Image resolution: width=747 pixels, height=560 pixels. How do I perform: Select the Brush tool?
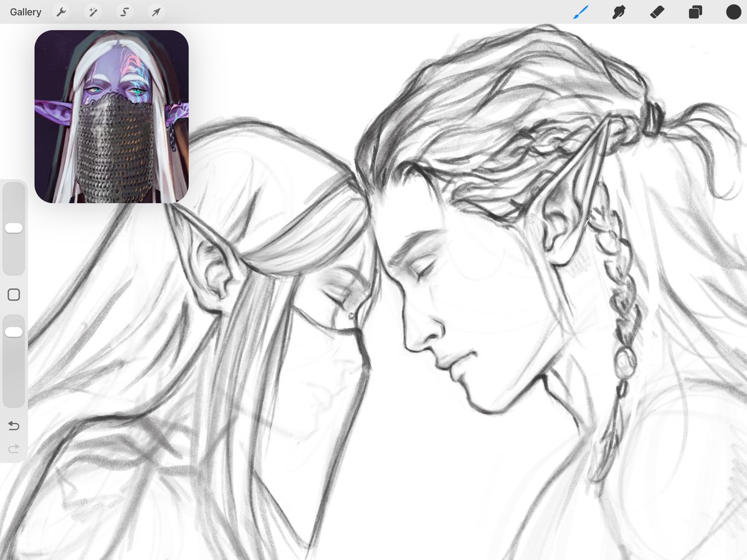click(581, 12)
